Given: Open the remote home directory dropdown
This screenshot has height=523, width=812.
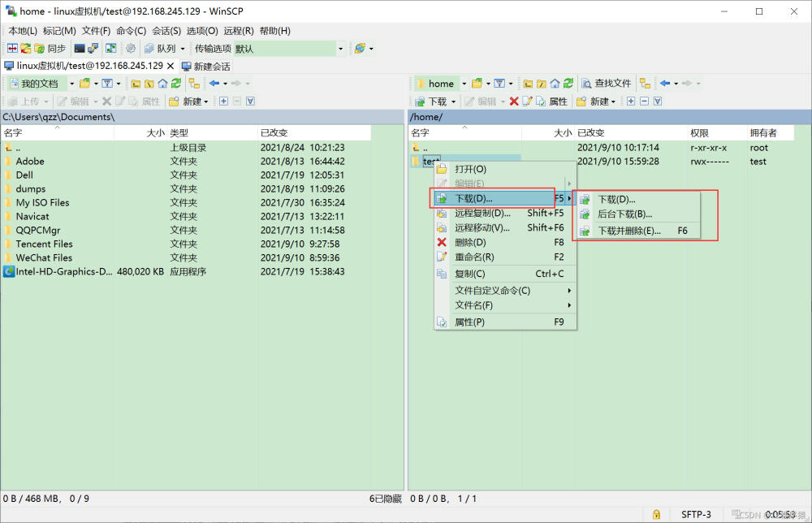Looking at the screenshot, I should tap(464, 84).
